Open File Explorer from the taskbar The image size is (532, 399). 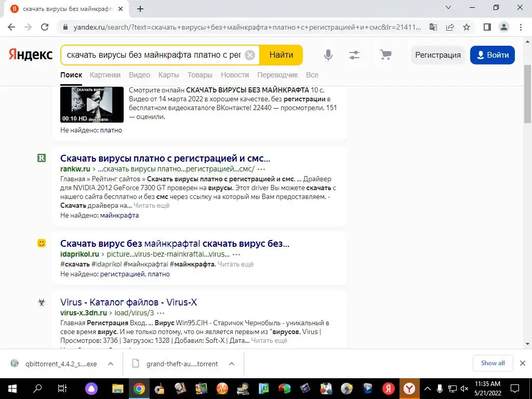click(x=118, y=389)
